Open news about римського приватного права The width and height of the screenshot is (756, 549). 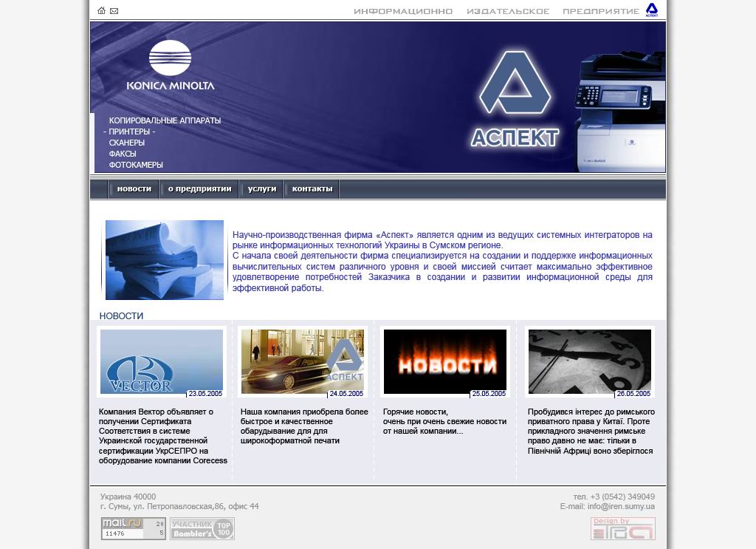[x=591, y=432]
